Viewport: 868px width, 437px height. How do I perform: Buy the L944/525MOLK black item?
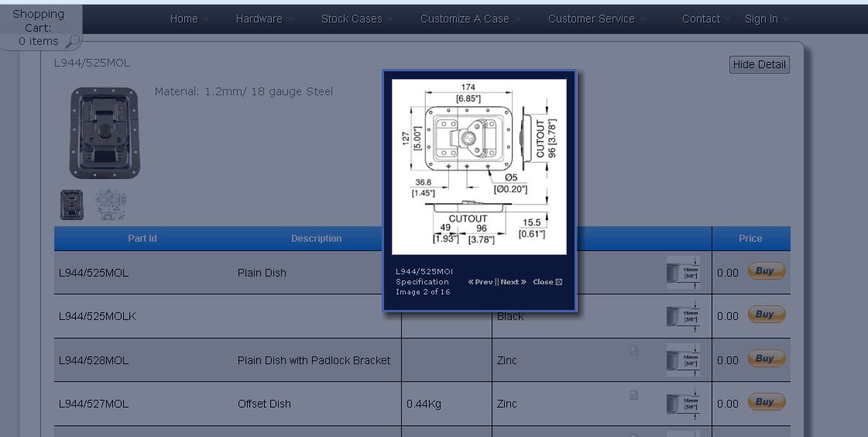click(x=766, y=315)
